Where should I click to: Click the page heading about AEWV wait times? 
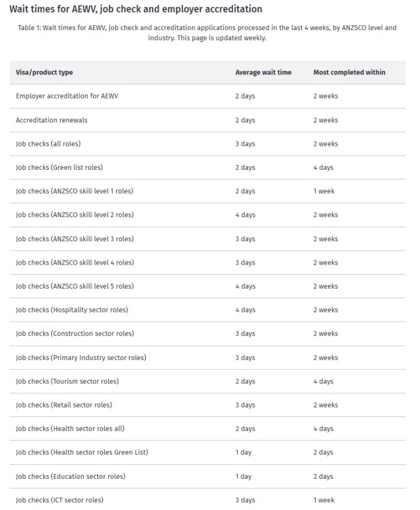click(136, 9)
